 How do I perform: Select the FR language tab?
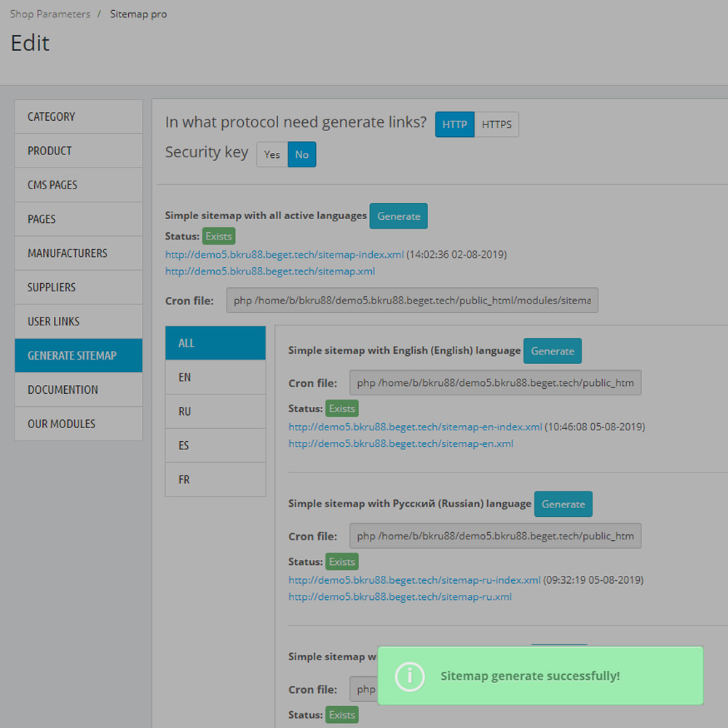[215, 480]
